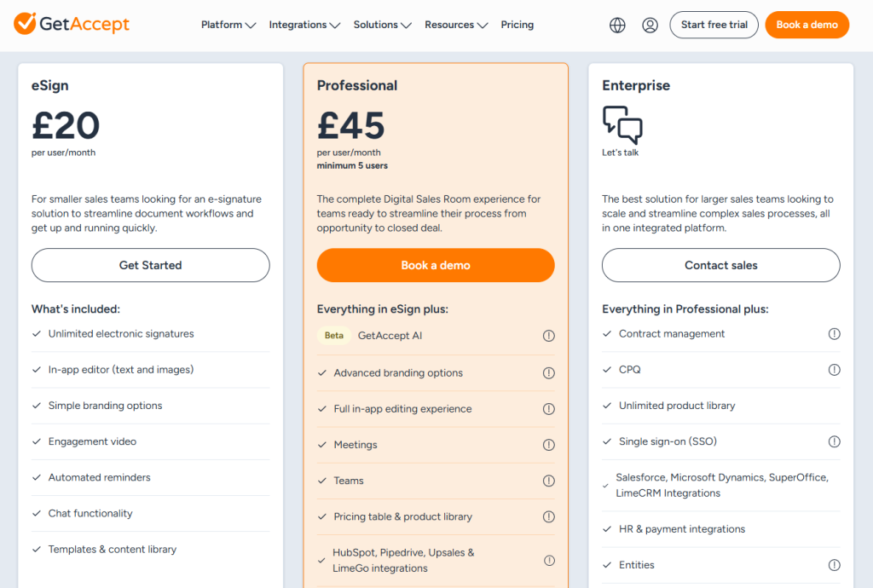Click info icon next to CPQ
Viewport: 873px width, 588px height.
point(835,370)
